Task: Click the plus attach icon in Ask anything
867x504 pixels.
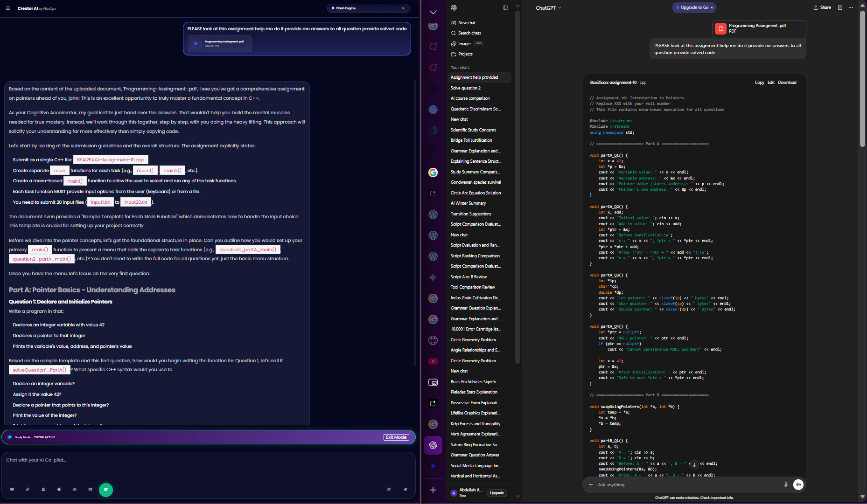Action: point(591,485)
